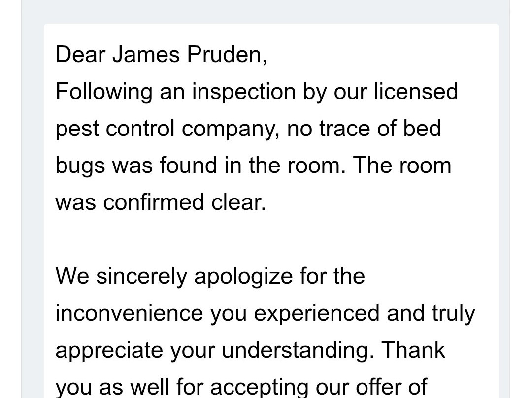Click the word "Thank" in the message

pyautogui.click(x=413, y=350)
